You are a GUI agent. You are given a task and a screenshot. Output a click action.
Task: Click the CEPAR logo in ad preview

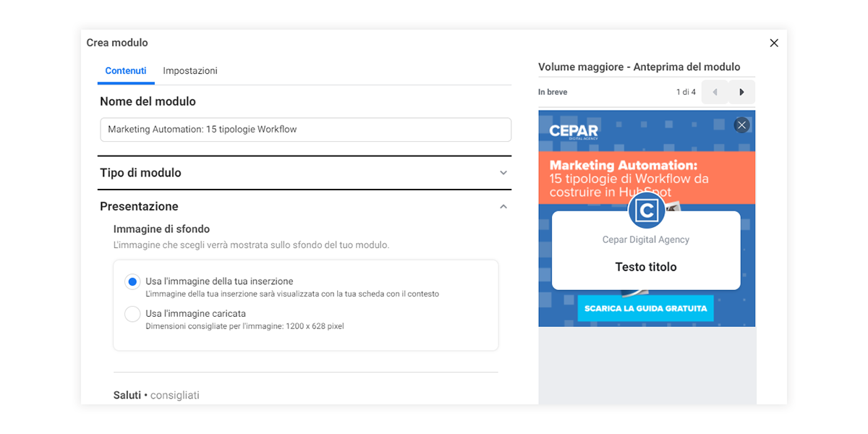pyautogui.click(x=574, y=132)
